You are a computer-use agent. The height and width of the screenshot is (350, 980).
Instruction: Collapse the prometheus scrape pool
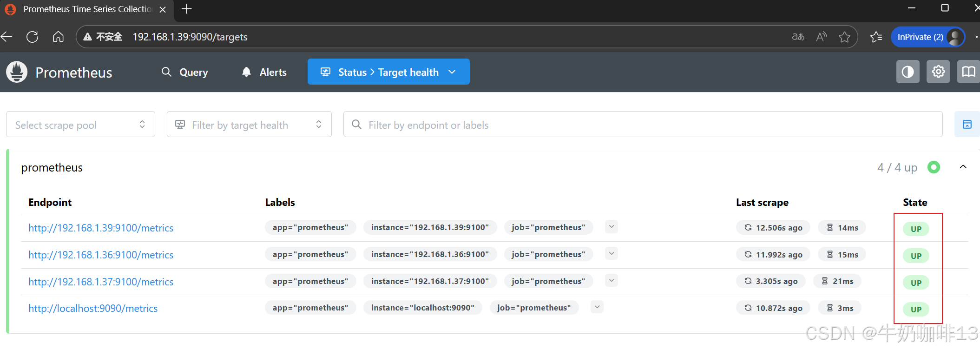(x=963, y=167)
